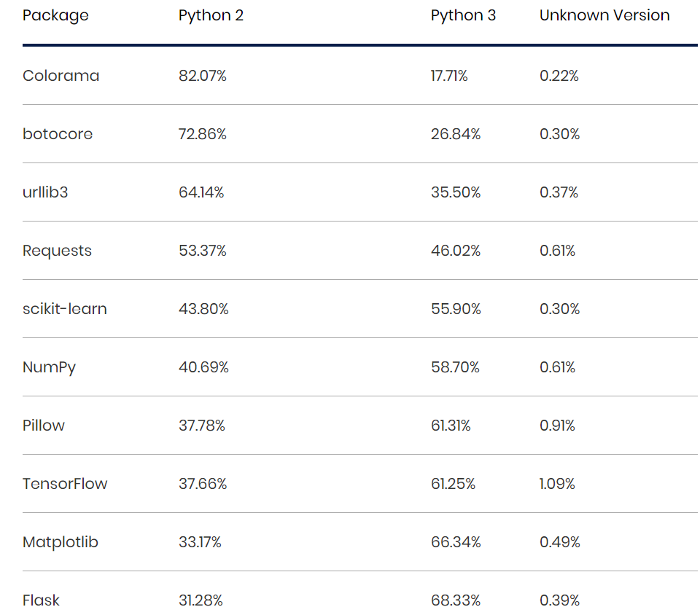Open the urllib3 package entry

click(x=45, y=192)
